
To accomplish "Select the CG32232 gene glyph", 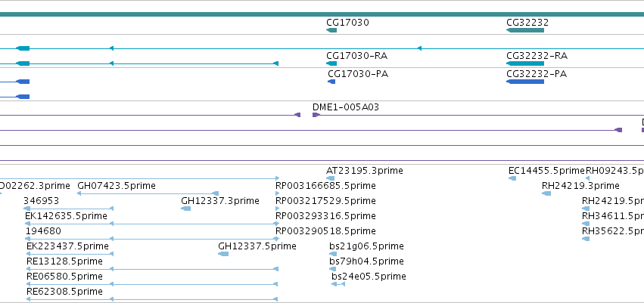I will (x=525, y=30).
